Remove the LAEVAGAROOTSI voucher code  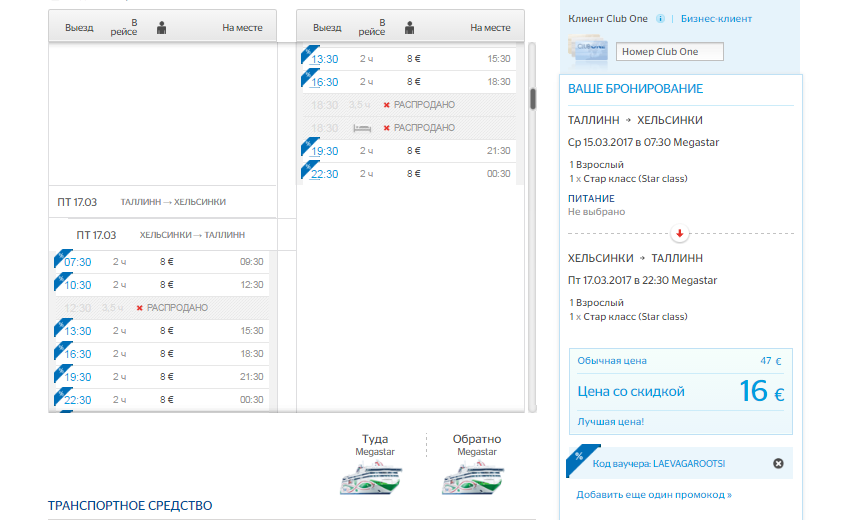[x=778, y=464]
